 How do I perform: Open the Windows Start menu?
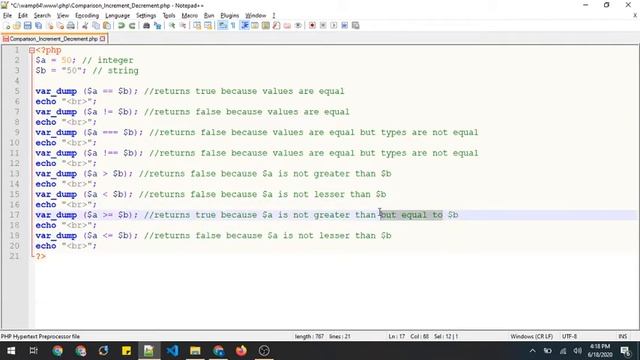coord(11,351)
